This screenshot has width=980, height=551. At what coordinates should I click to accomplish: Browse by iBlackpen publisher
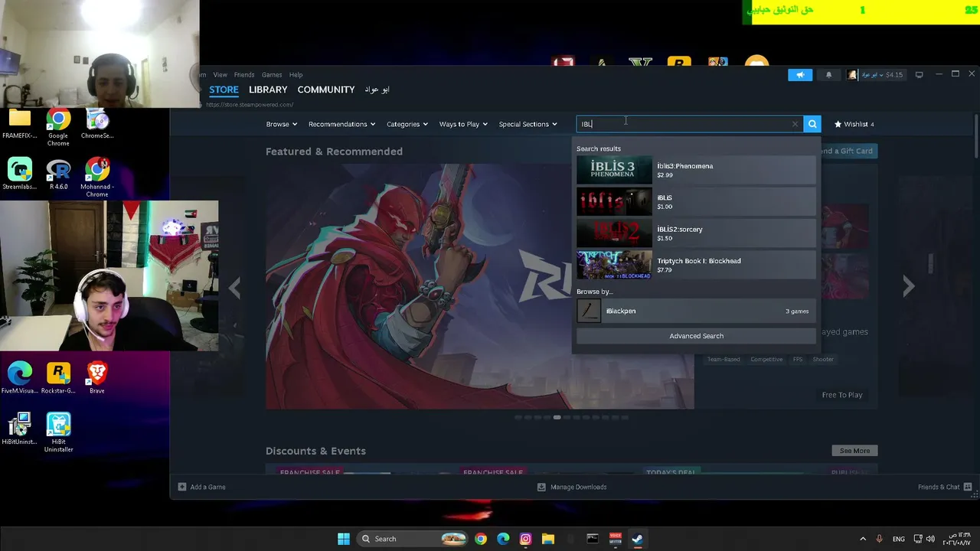coord(696,311)
